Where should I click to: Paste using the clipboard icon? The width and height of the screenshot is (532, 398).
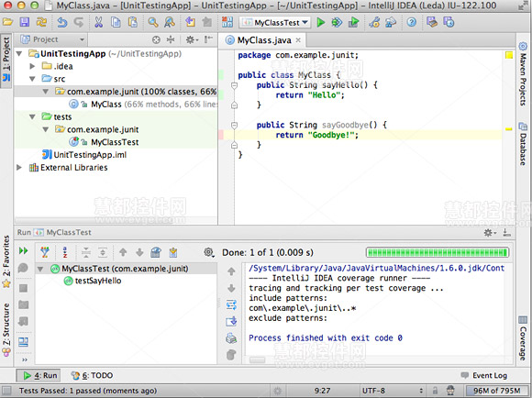click(x=133, y=22)
